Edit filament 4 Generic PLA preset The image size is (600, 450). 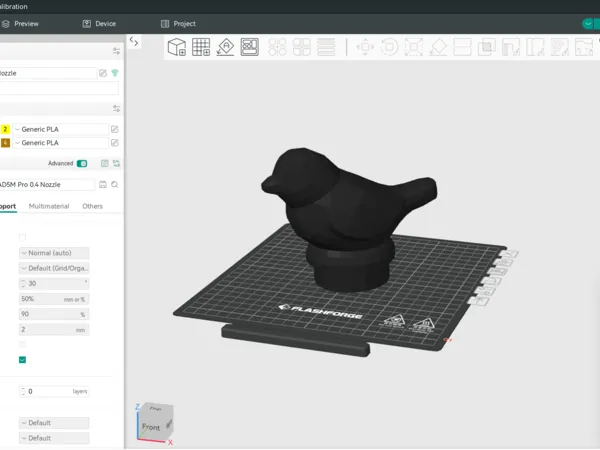pos(114,143)
